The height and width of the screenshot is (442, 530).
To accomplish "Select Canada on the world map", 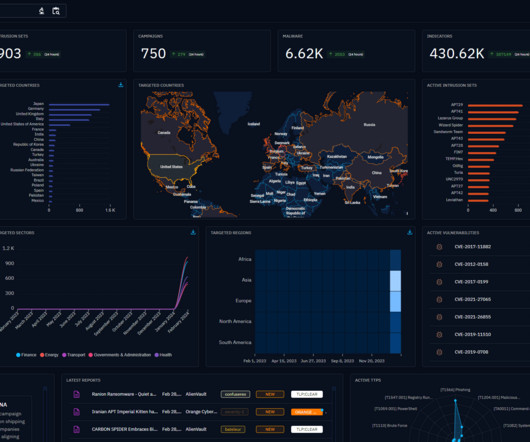I will coord(164,132).
